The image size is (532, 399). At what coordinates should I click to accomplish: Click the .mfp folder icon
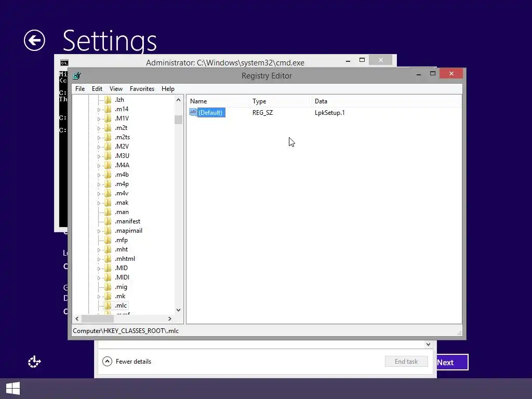click(x=108, y=240)
